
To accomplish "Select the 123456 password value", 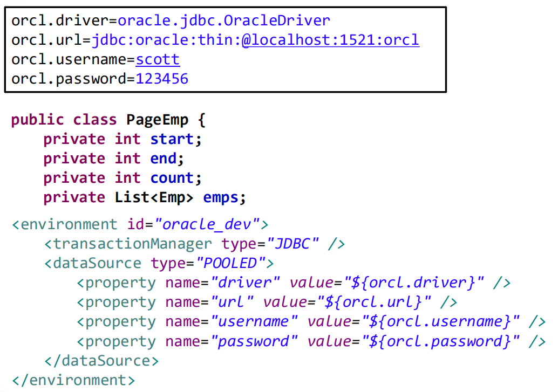I will click(x=162, y=79).
